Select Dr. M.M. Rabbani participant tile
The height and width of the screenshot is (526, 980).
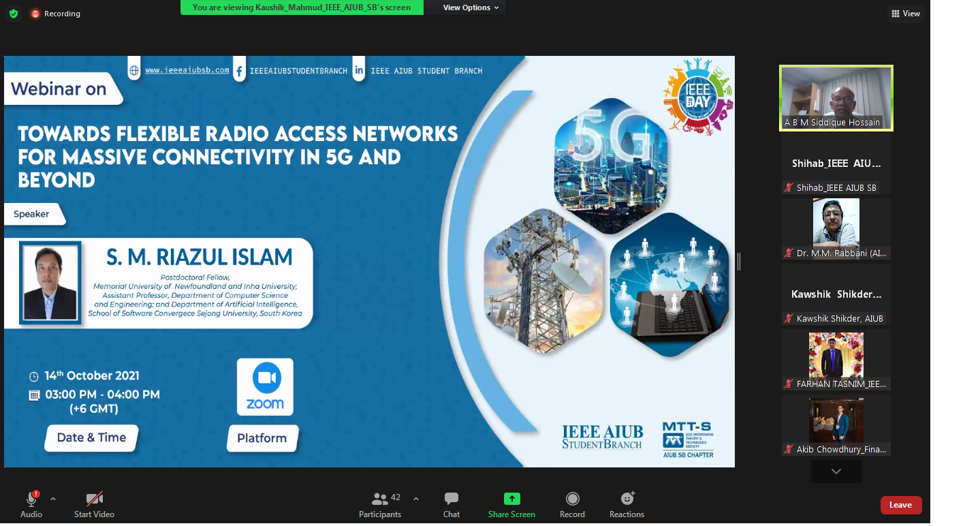836,228
